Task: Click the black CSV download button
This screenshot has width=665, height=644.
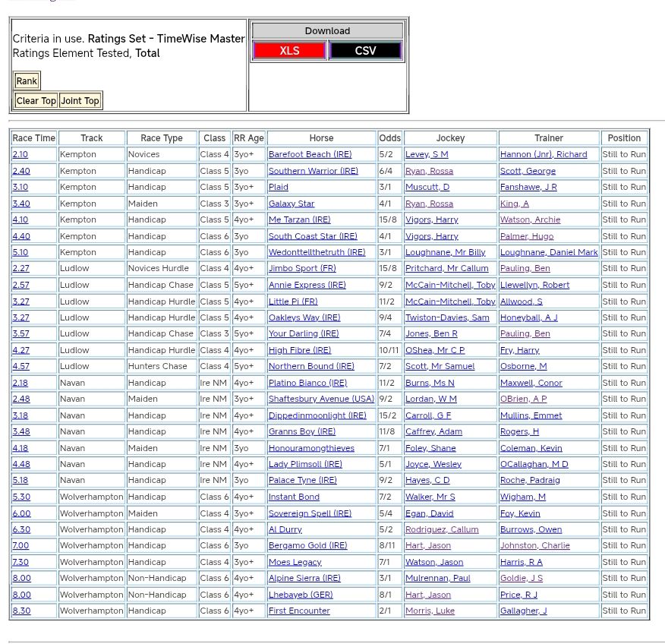Action: tap(365, 51)
